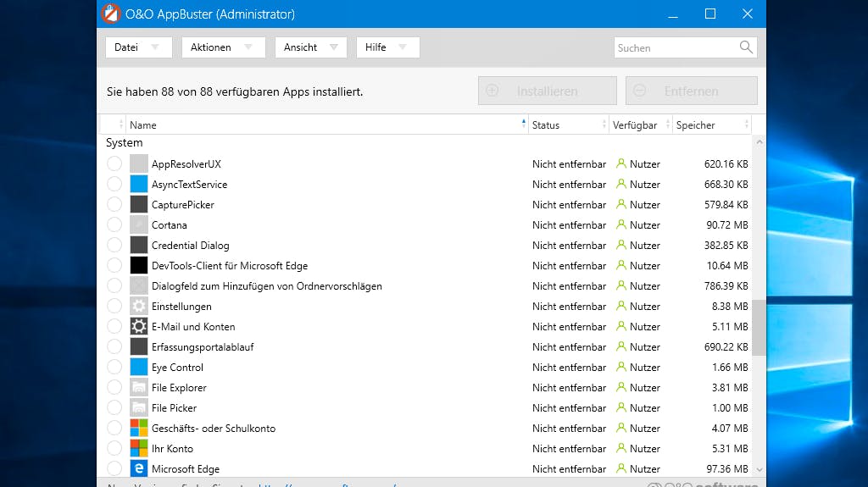Viewport: 868px width, 487px height.
Task: Sort list by Status column header
Action: coord(568,125)
